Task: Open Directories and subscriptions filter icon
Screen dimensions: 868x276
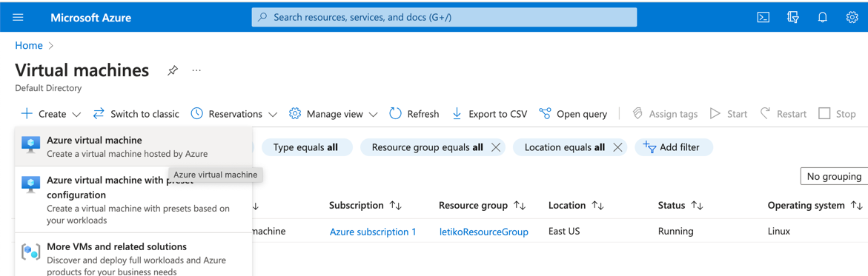Action: (x=792, y=17)
